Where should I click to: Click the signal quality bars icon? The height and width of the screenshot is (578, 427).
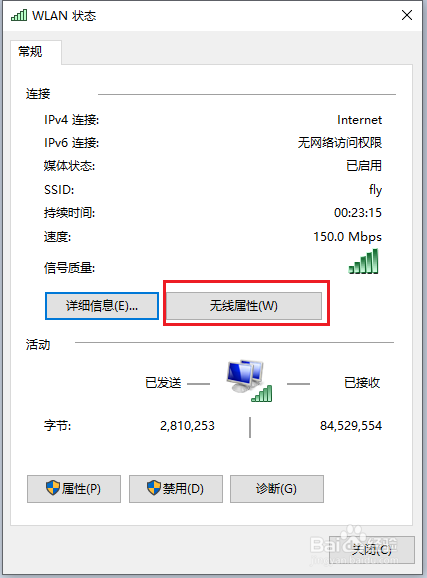point(364,261)
